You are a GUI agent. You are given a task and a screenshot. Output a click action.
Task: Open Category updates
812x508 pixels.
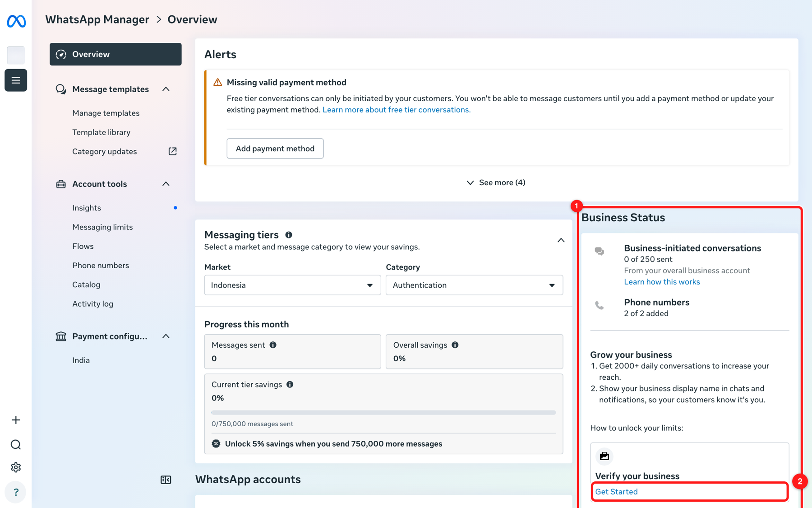pyautogui.click(x=105, y=151)
